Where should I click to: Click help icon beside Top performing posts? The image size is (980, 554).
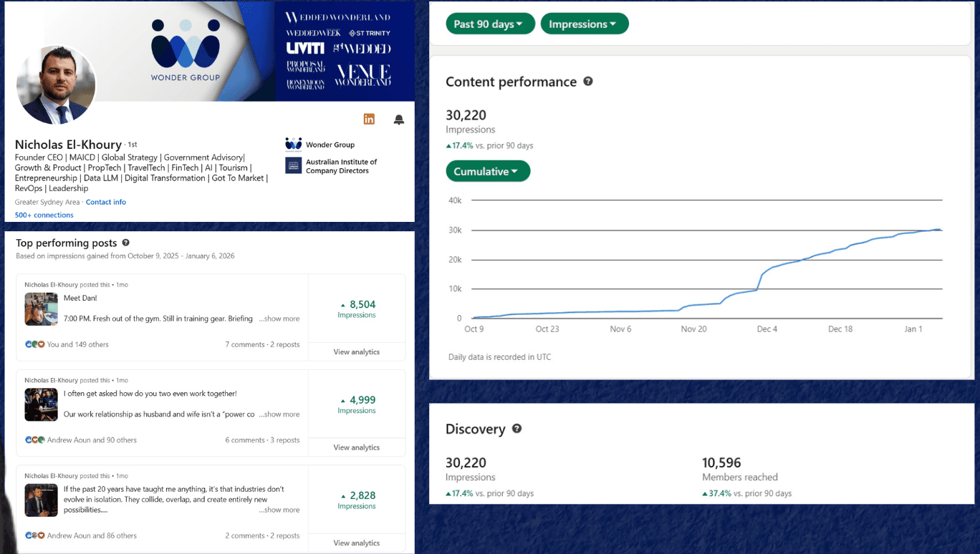pyautogui.click(x=126, y=243)
